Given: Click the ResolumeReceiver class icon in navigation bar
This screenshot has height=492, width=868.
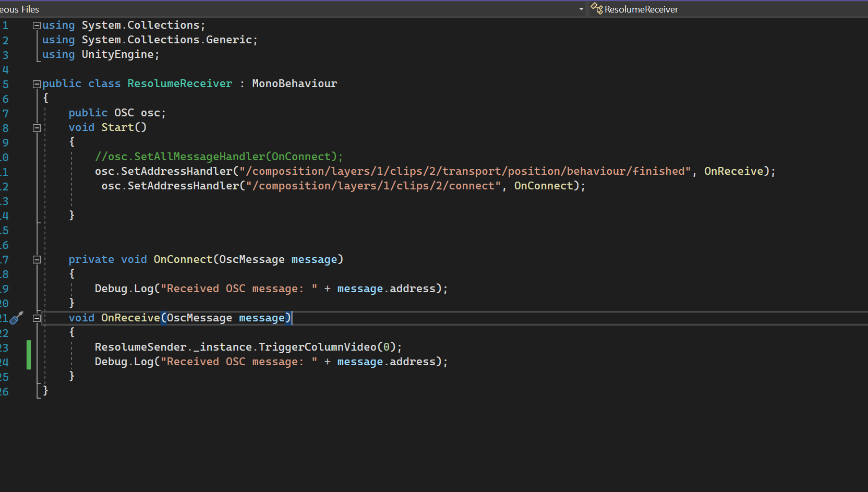Looking at the screenshot, I should point(596,9).
